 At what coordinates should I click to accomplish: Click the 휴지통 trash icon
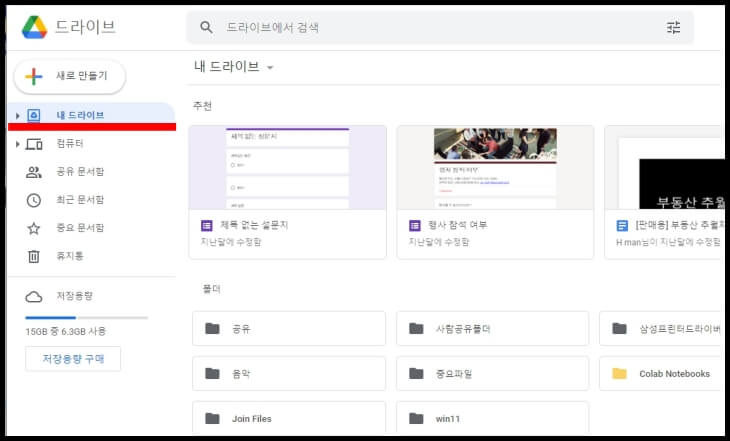34,256
